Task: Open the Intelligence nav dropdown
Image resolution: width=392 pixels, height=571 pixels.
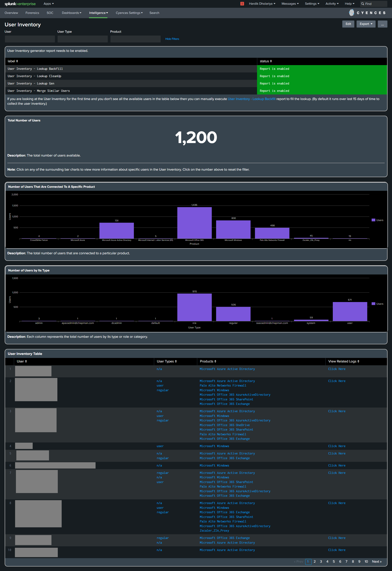Action: point(99,13)
